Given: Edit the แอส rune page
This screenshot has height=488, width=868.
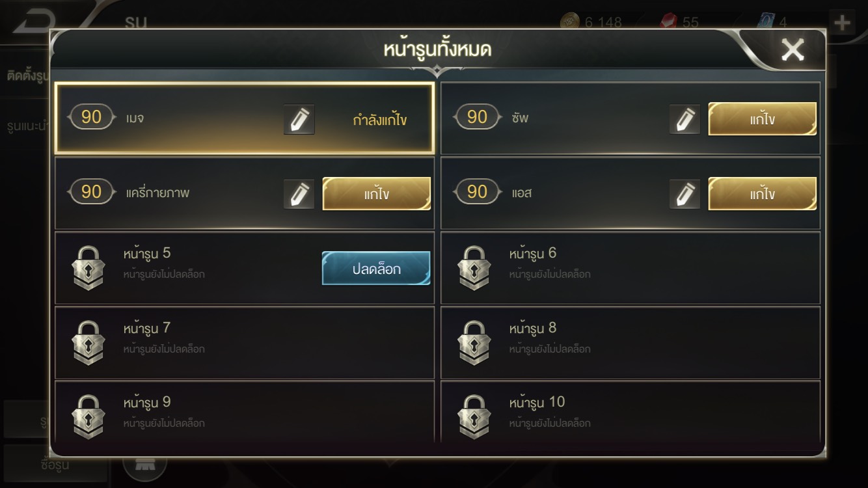Looking at the screenshot, I should [x=762, y=194].
